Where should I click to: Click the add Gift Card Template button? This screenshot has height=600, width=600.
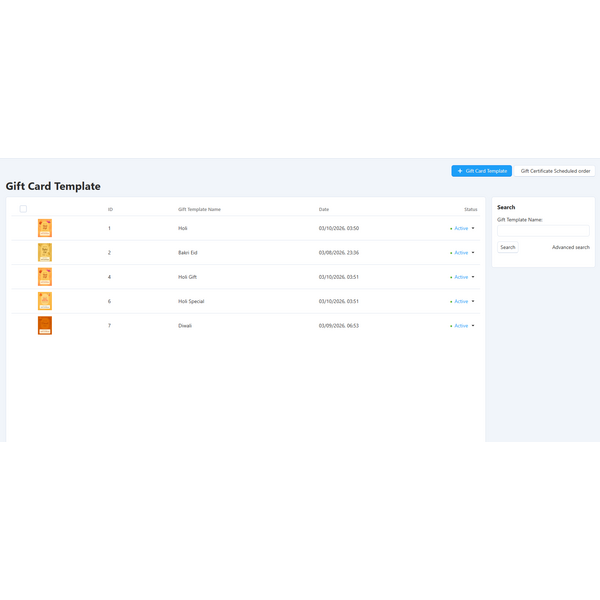(x=481, y=171)
